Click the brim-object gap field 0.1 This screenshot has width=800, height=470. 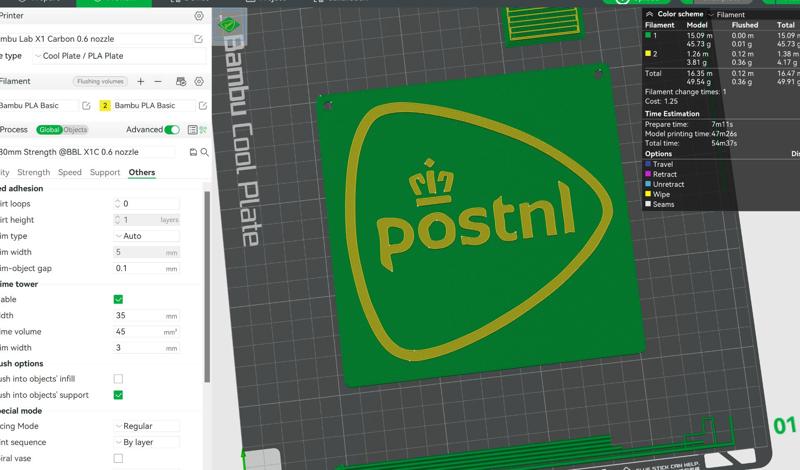146,268
